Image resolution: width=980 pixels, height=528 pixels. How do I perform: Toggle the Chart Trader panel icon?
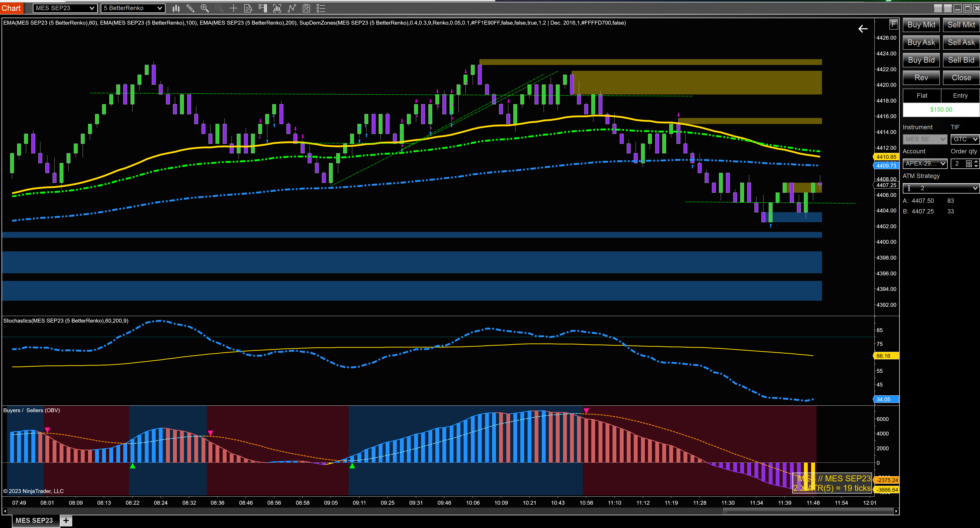[x=263, y=8]
